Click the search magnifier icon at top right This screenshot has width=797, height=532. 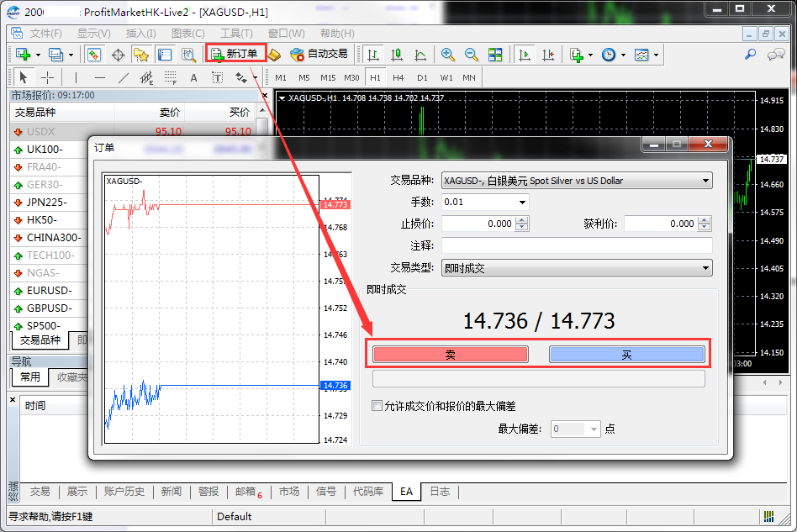[x=750, y=55]
